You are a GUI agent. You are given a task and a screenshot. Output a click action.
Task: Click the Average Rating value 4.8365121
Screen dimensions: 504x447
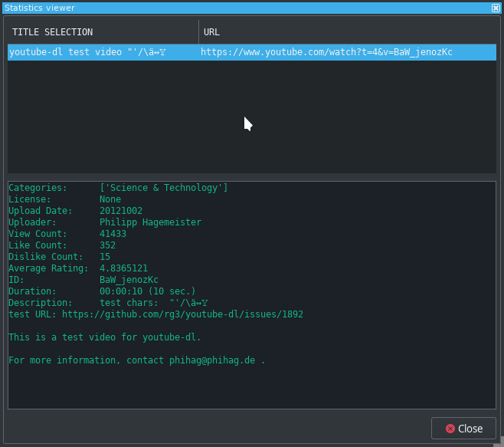(x=123, y=268)
